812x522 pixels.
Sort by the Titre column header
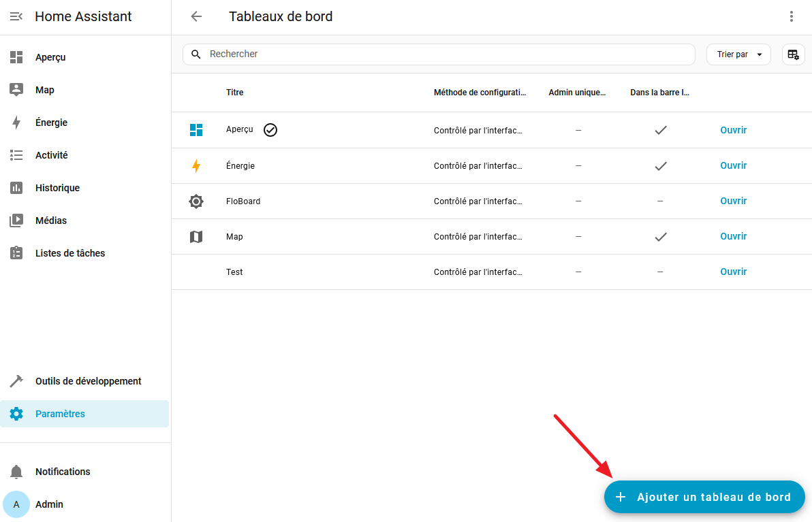click(235, 93)
